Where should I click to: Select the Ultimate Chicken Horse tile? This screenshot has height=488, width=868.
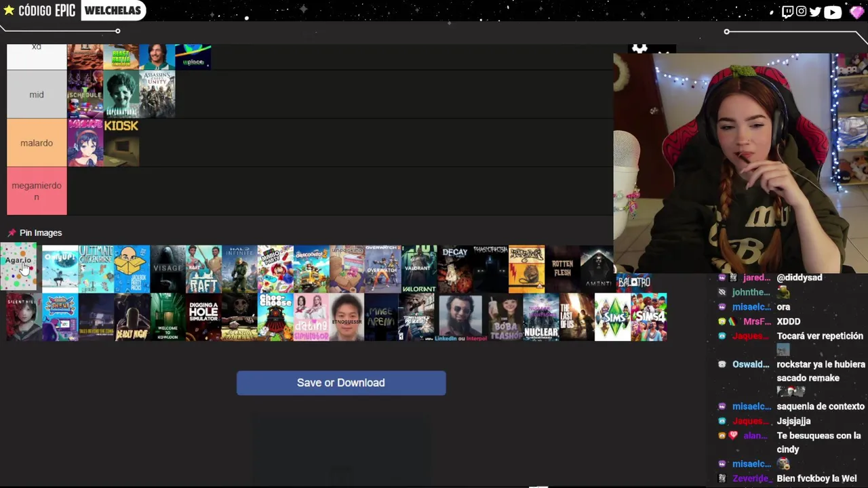[x=96, y=269]
